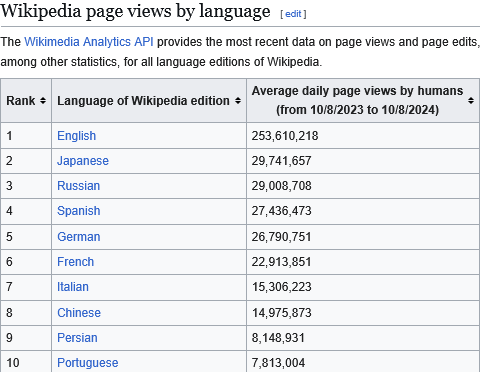The image size is (480, 372).
Task: Select the value 29,008,708
Action: (281, 186)
